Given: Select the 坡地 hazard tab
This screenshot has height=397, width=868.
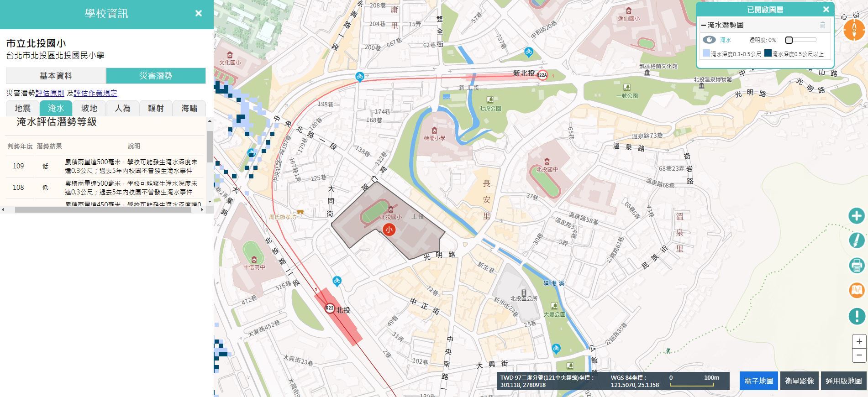Looking at the screenshot, I should [x=89, y=108].
